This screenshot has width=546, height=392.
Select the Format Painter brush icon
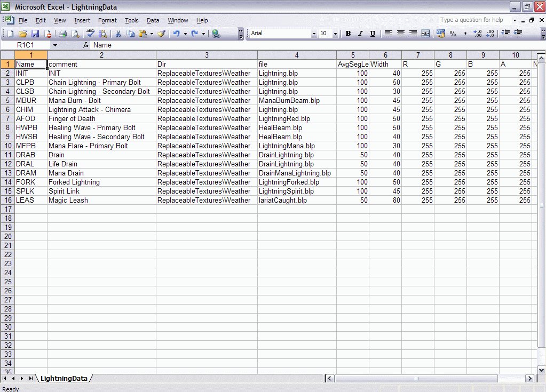(161, 34)
